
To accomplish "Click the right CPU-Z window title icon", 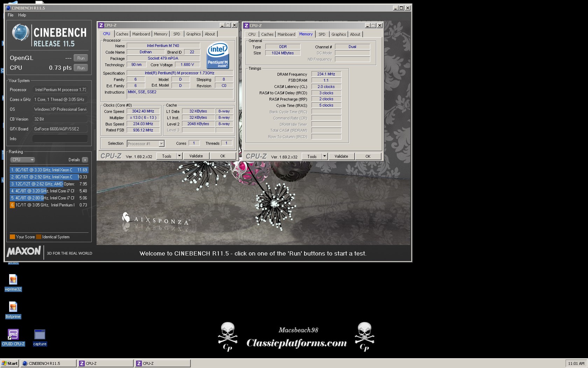I will click(x=246, y=26).
